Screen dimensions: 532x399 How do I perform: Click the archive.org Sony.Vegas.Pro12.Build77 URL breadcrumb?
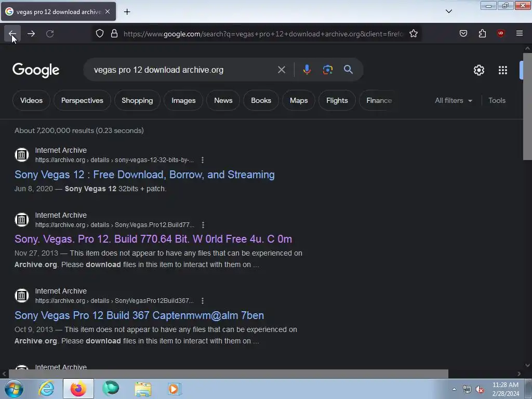115,225
